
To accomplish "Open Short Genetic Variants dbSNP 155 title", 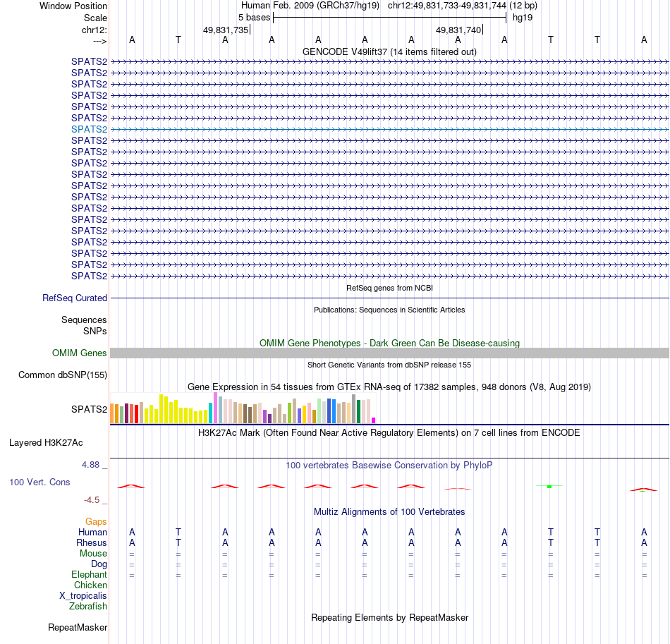I will [389, 365].
